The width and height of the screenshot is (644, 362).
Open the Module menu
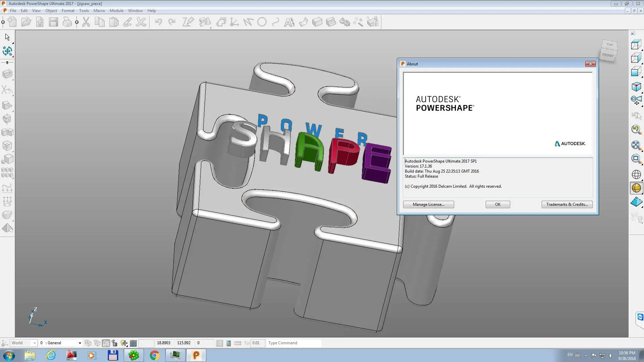[116, 11]
